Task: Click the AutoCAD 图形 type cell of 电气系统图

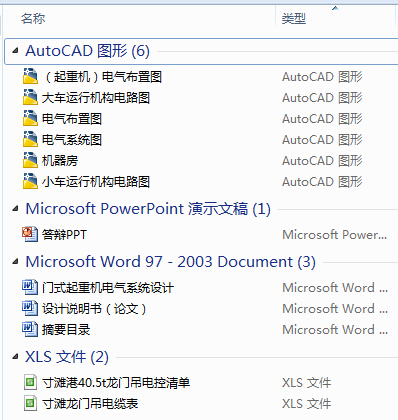Action: (322, 140)
